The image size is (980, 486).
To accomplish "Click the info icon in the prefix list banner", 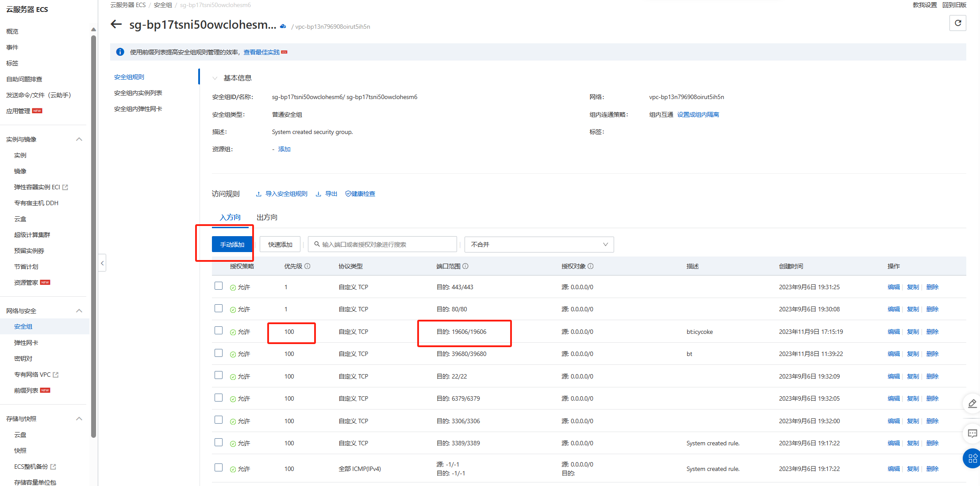I will (x=120, y=52).
